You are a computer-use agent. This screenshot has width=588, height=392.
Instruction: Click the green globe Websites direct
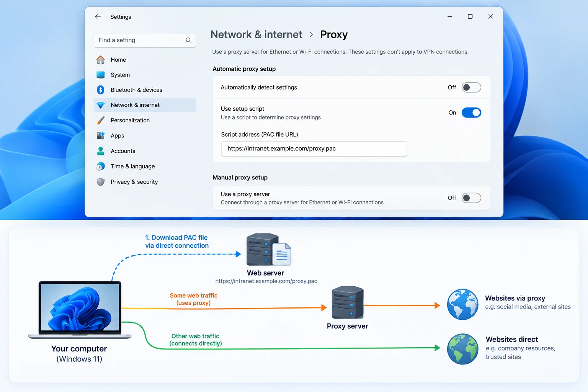coord(463,349)
